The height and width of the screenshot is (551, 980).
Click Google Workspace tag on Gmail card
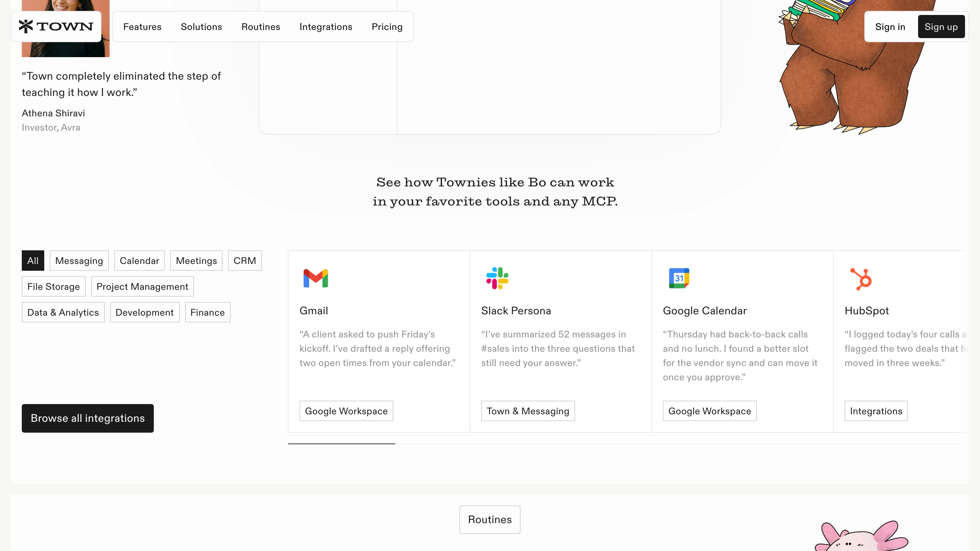(x=346, y=411)
